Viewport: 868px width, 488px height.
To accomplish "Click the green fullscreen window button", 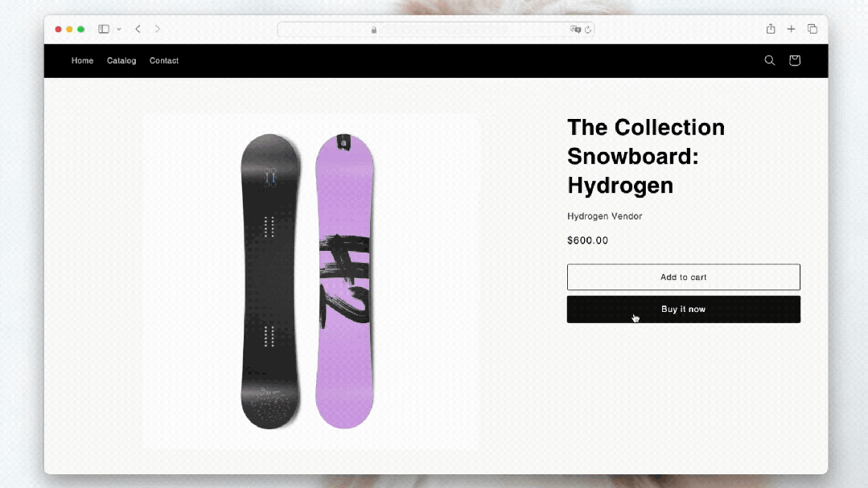I will pyautogui.click(x=80, y=29).
